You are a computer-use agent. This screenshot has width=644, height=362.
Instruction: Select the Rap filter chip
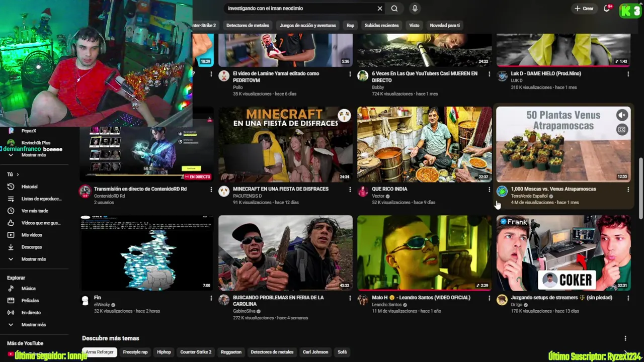[350, 25]
